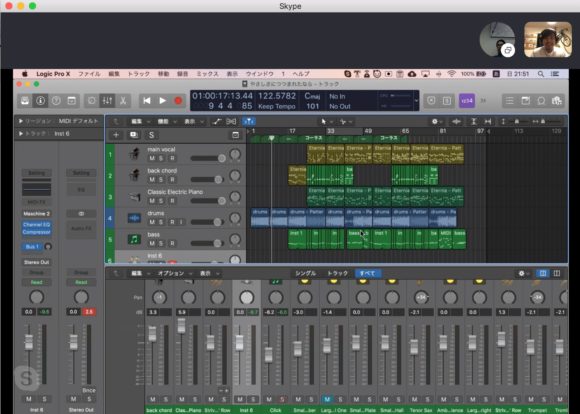Click the Skype participant video thumbnail
This screenshot has height=414, width=580.
coord(548,39)
